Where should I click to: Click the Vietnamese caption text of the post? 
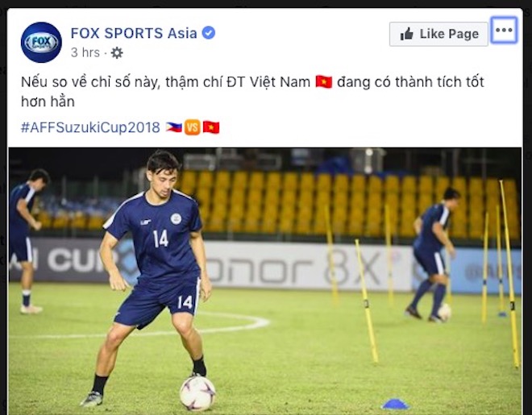(252, 92)
